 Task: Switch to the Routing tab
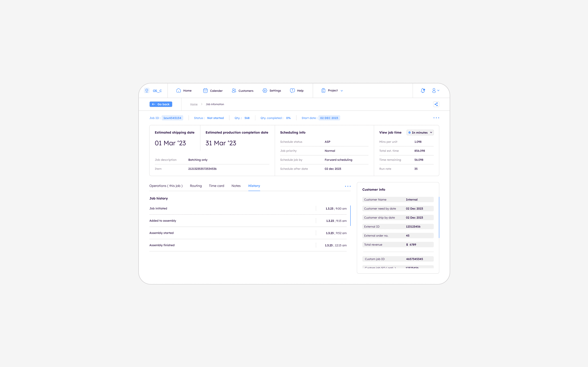pos(196,186)
